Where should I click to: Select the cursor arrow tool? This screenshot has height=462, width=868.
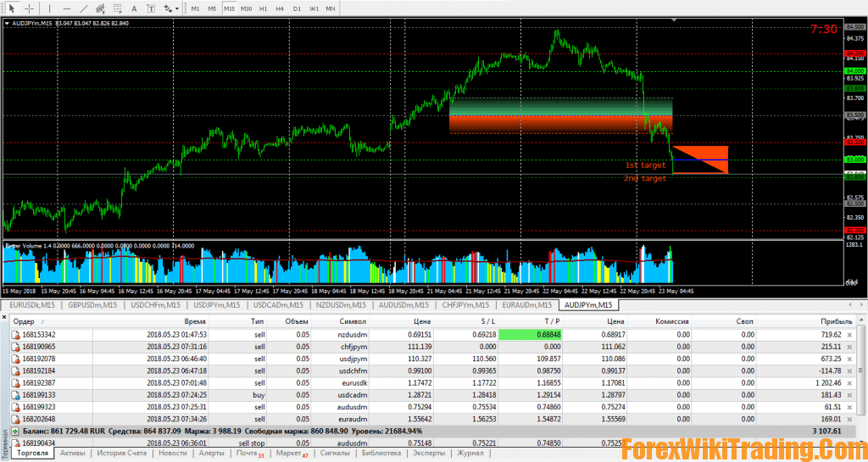tap(12, 8)
